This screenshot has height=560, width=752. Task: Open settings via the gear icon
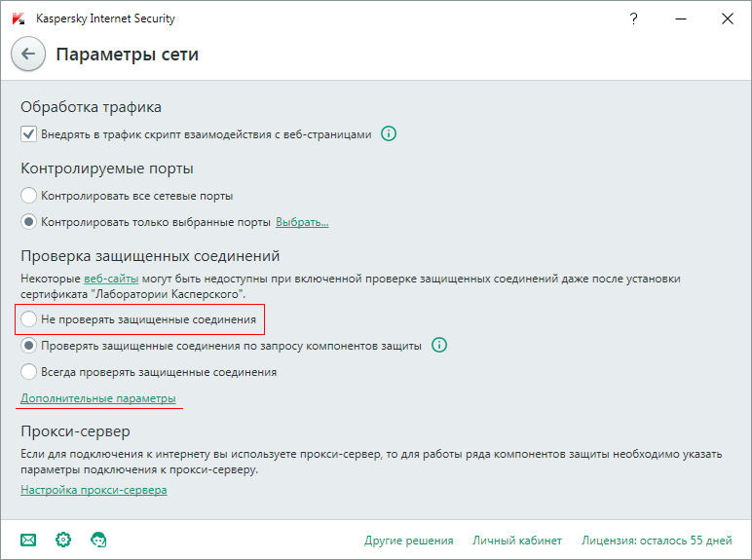63,540
